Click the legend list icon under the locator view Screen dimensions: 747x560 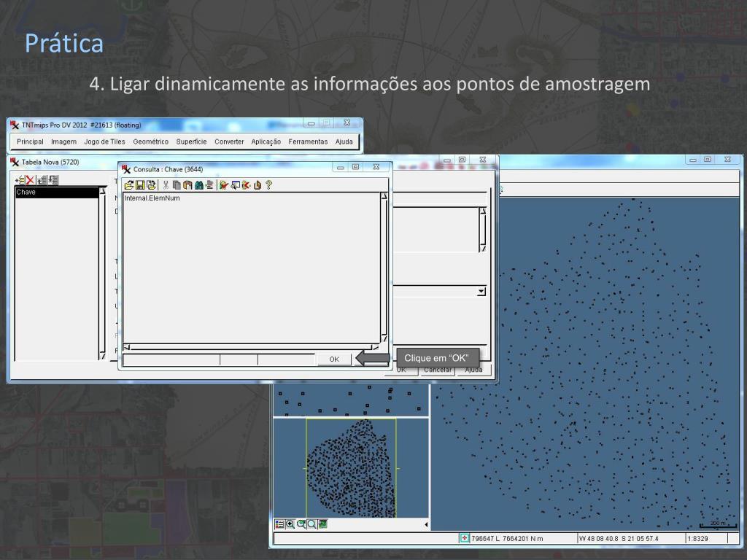click(279, 524)
